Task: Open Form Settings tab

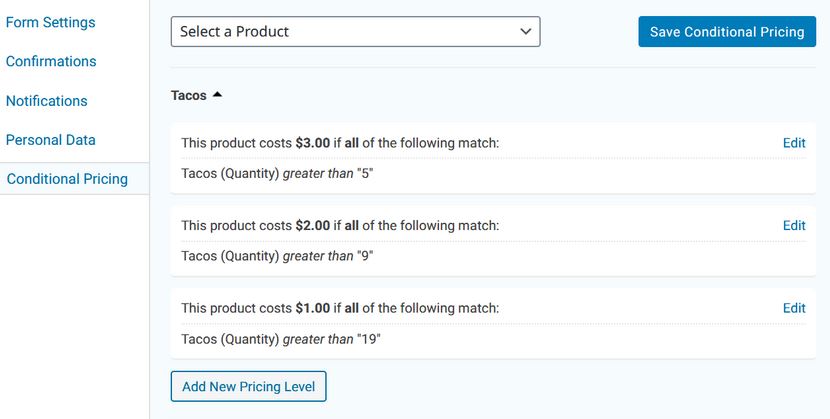Action: (51, 23)
